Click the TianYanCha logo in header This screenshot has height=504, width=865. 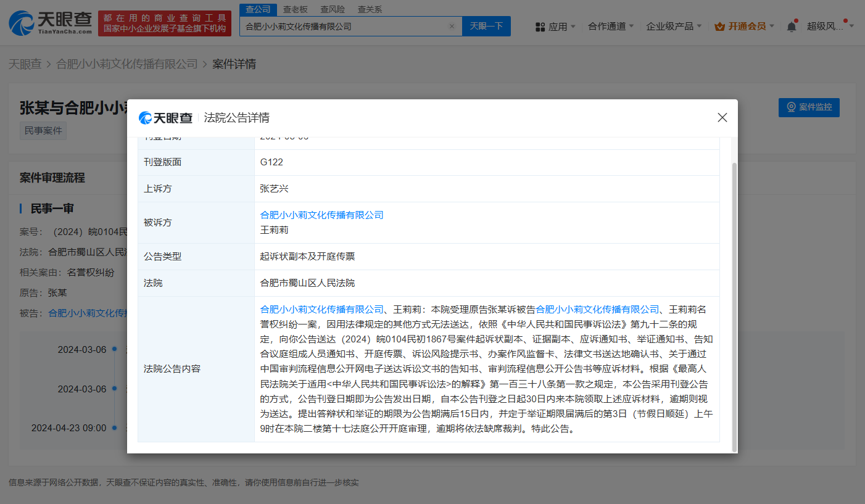click(x=51, y=23)
